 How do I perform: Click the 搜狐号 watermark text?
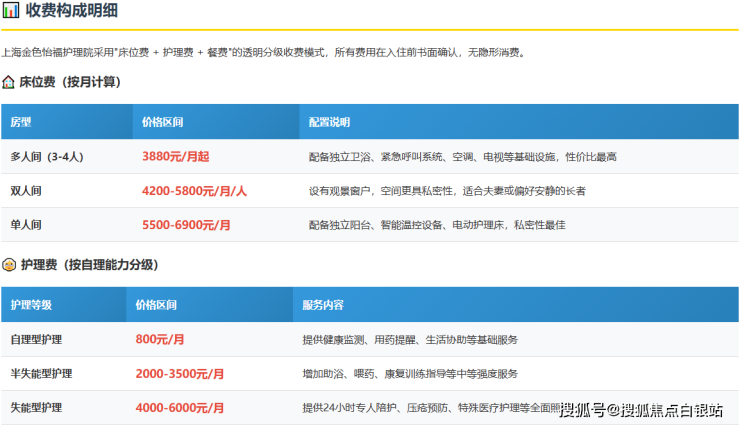[583, 409]
